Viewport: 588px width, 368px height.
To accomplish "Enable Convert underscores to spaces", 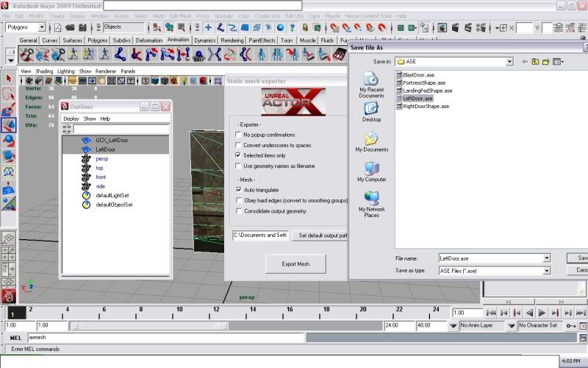I will (x=238, y=145).
